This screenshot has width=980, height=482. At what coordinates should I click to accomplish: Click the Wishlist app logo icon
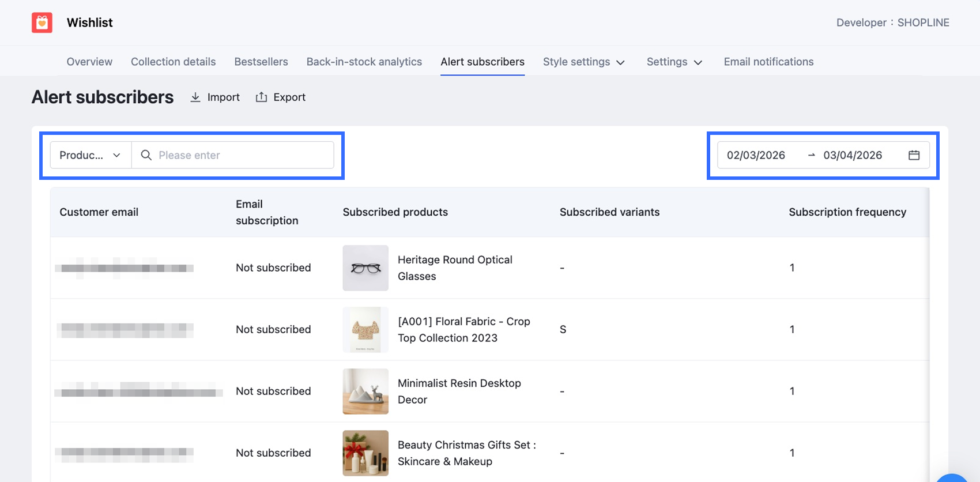42,22
